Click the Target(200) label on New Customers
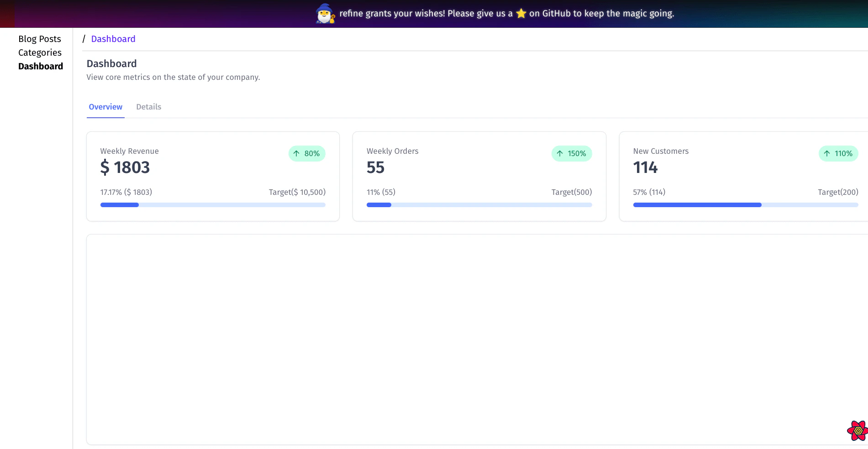This screenshot has width=868, height=449. [838, 192]
